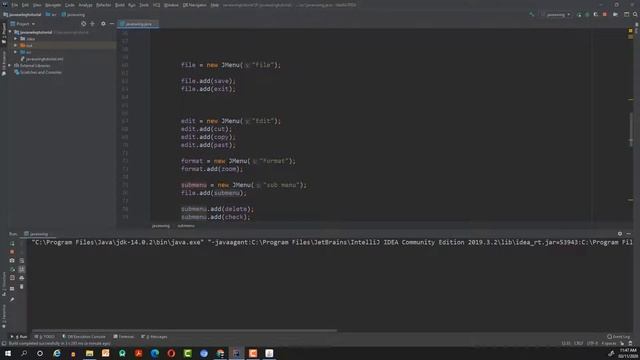
Task: Click the Rerun icon in the Run panel
Action: pos(12,243)
